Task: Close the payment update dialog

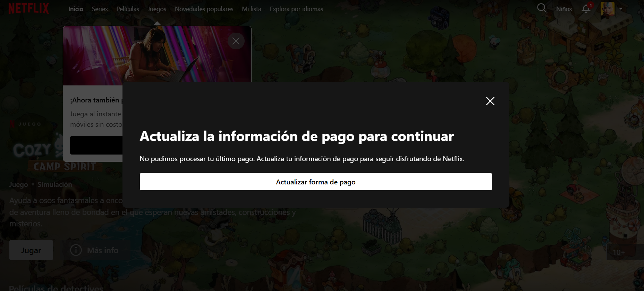Action: (x=490, y=101)
